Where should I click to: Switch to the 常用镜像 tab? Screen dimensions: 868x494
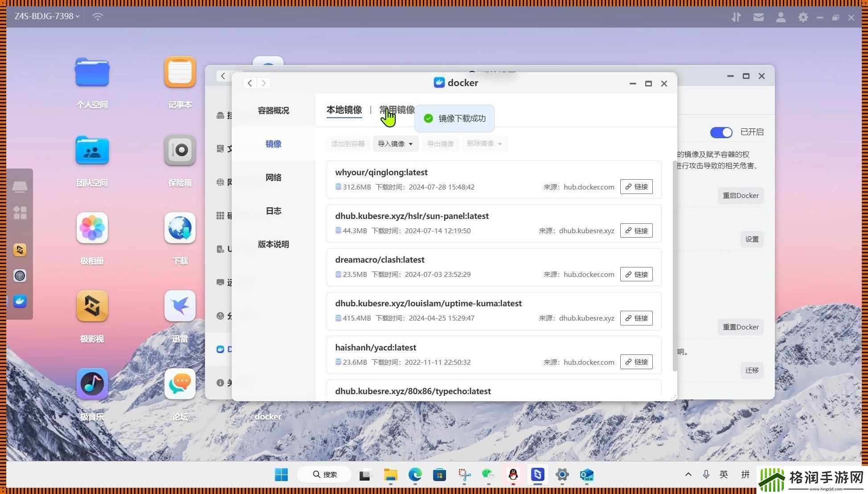(x=397, y=110)
